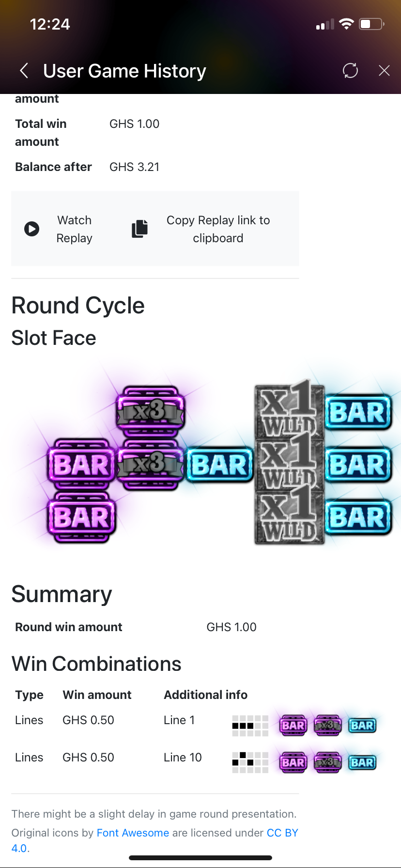
Task: Close the User Game History panel
Action: tap(384, 71)
